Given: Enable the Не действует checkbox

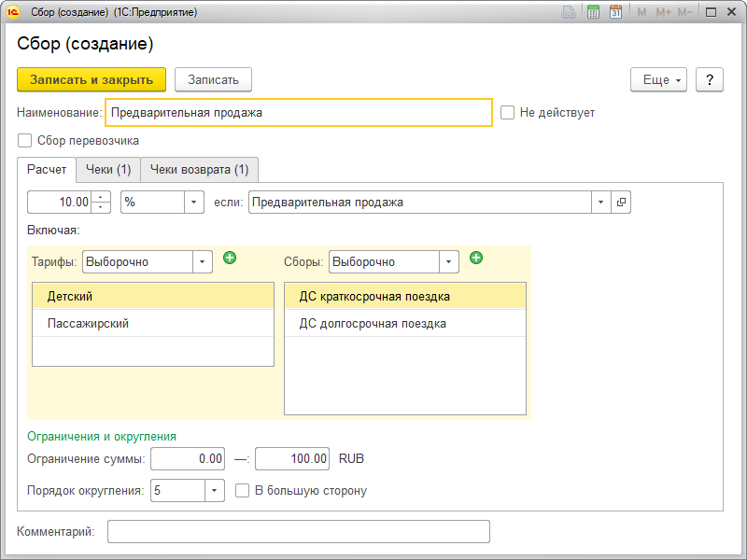Looking at the screenshot, I should [508, 113].
